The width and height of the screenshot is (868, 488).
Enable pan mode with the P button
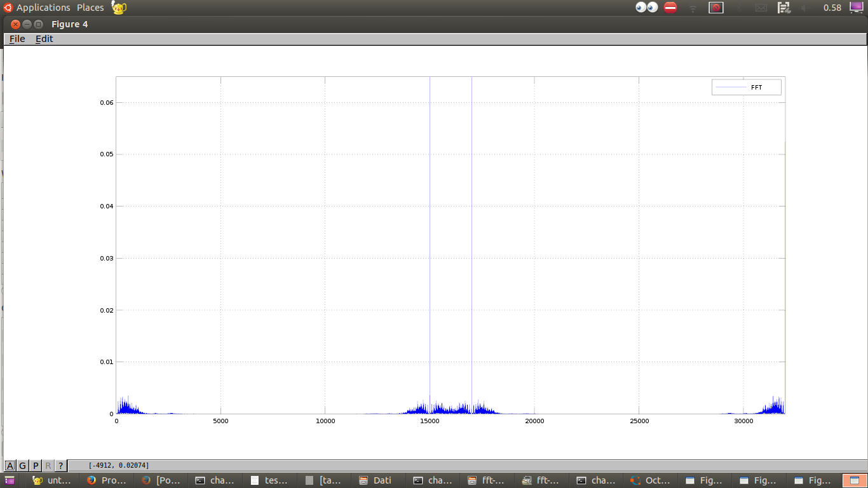[36, 466]
